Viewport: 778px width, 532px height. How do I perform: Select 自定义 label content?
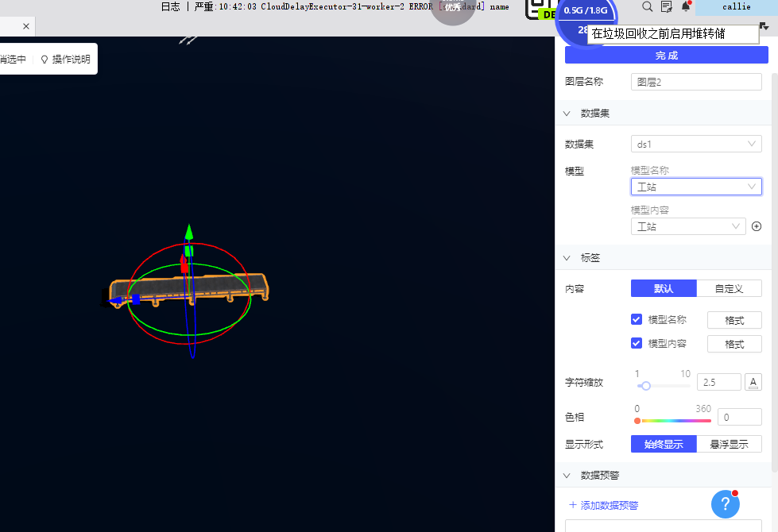click(x=729, y=288)
